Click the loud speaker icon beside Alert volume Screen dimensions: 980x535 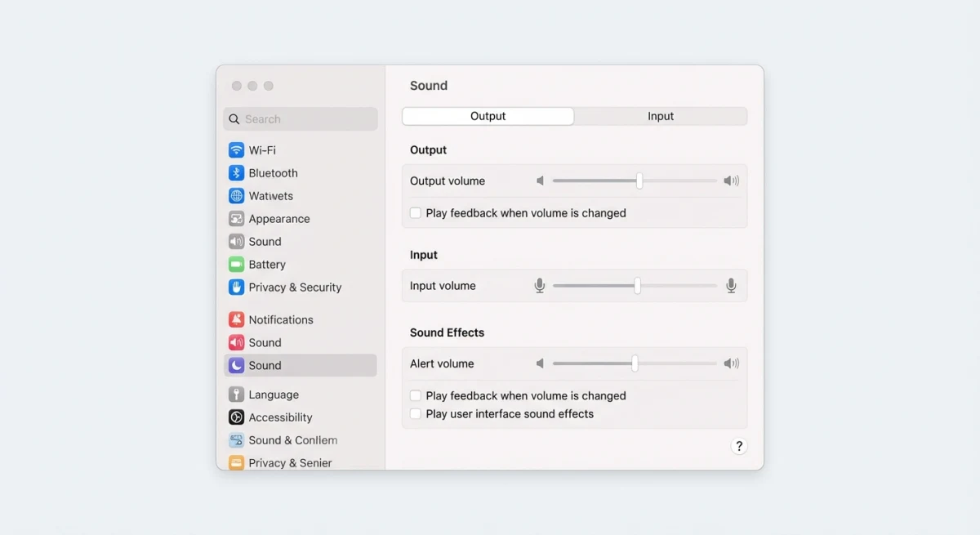(x=731, y=363)
